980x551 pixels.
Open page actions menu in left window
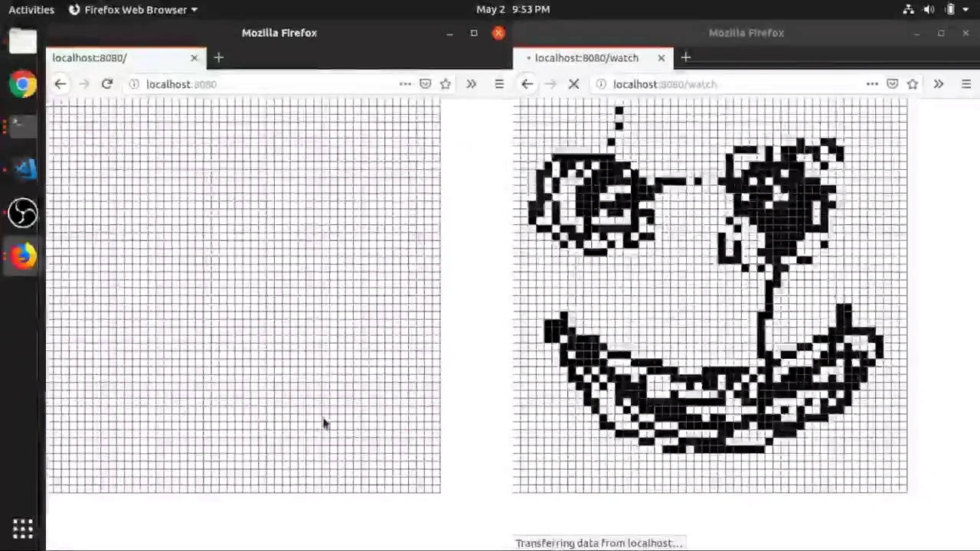[x=405, y=84]
